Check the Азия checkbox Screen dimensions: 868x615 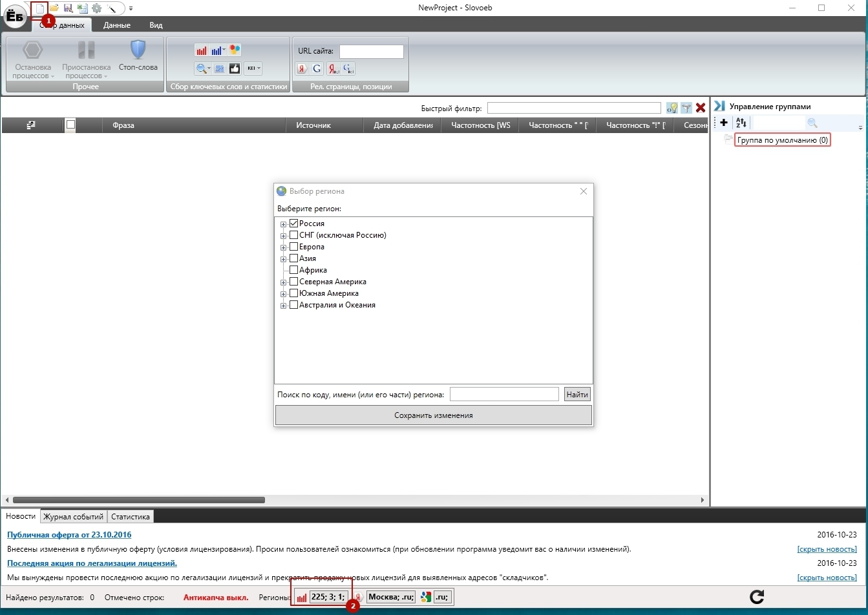point(293,258)
